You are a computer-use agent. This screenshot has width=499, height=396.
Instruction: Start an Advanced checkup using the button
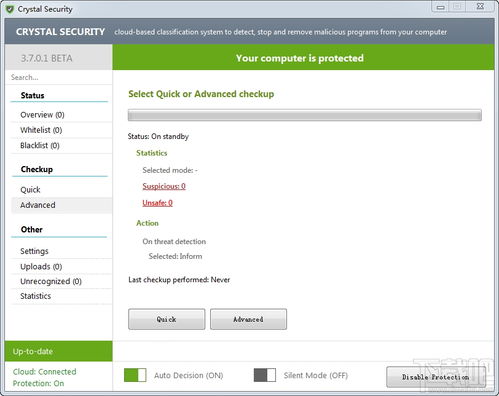coord(248,319)
